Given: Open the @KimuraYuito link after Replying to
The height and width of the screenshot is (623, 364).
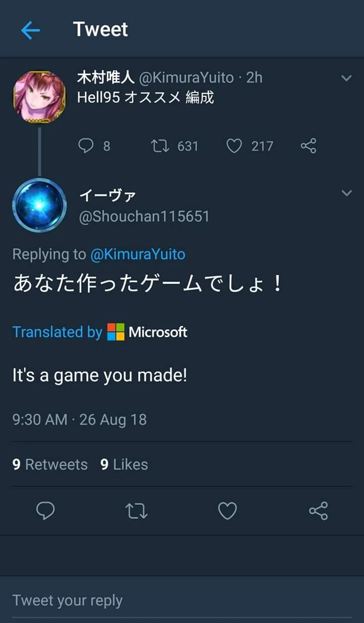Looking at the screenshot, I should point(138,254).
